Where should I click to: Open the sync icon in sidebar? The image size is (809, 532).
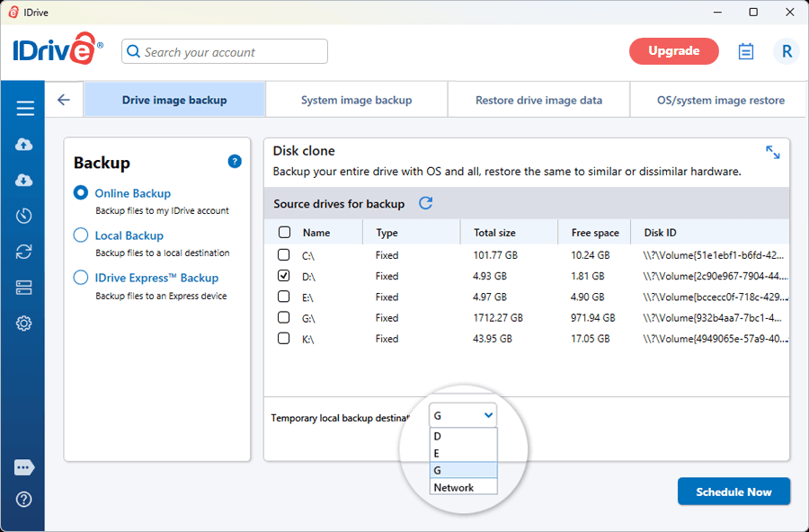[23, 252]
